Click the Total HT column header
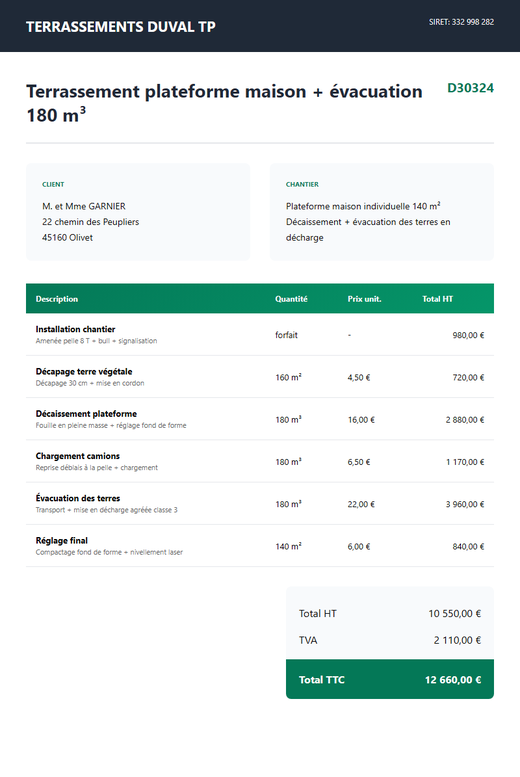 tap(437, 299)
